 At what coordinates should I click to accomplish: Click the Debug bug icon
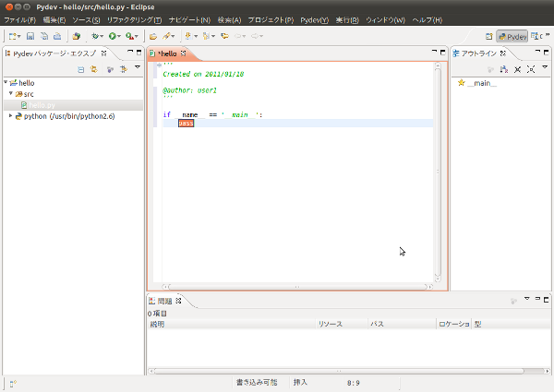pos(95,36)
